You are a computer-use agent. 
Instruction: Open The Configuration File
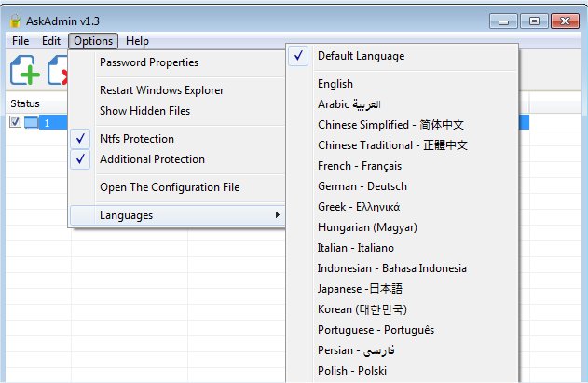point(169,187)
